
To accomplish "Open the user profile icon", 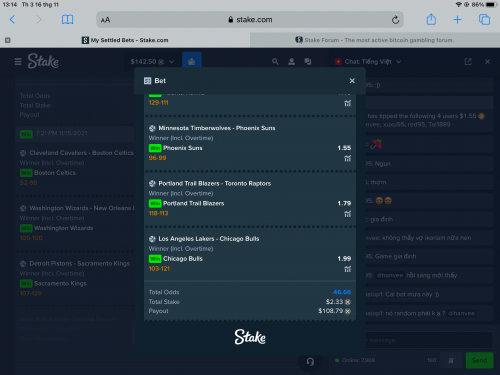I will (x=291, y=61).
